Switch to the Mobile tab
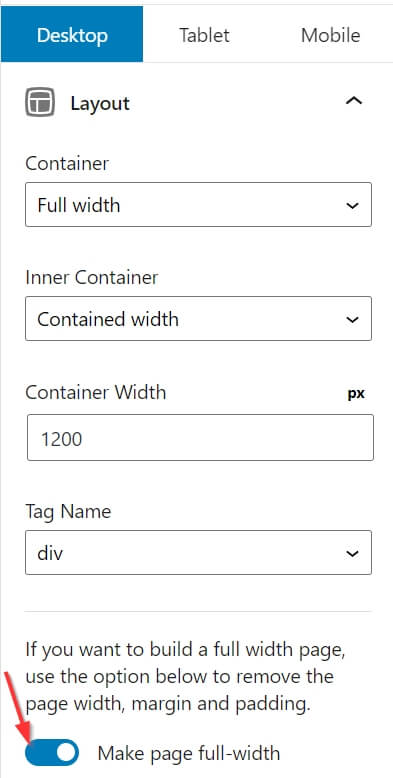 point(330,35)
